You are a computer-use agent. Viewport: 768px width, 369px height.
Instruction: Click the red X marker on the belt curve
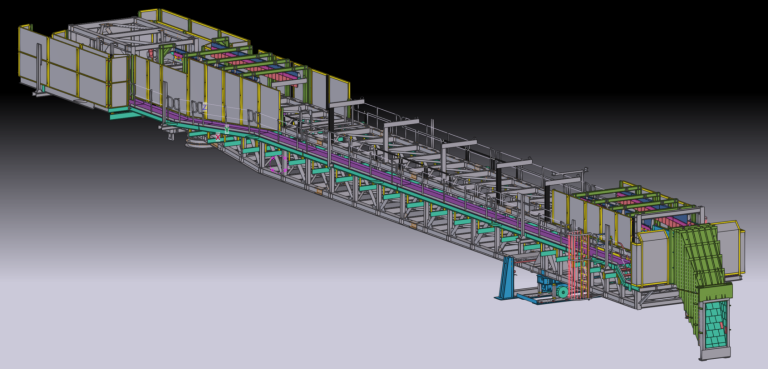(x=218, y=138)
